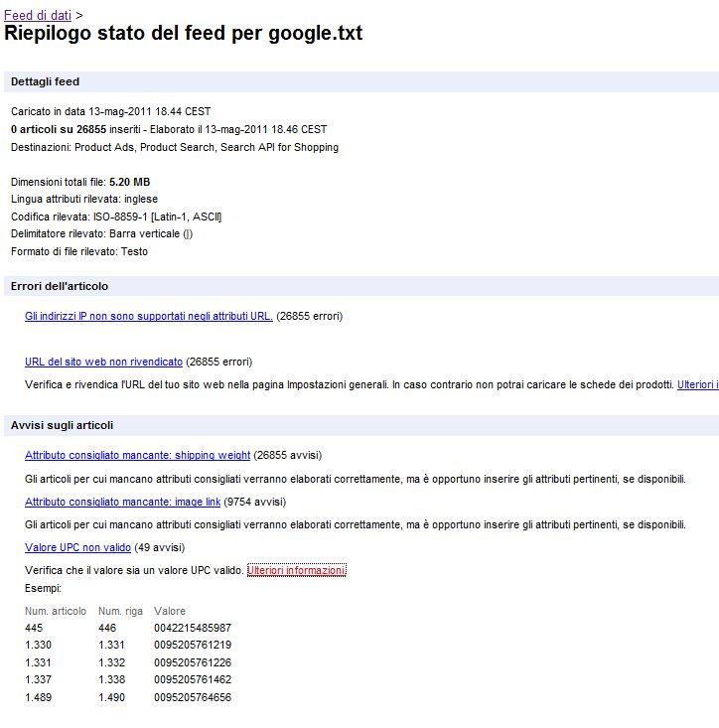
Task: Open the cut-off 'Ulteriori i' link
Action: click(697, 384)
